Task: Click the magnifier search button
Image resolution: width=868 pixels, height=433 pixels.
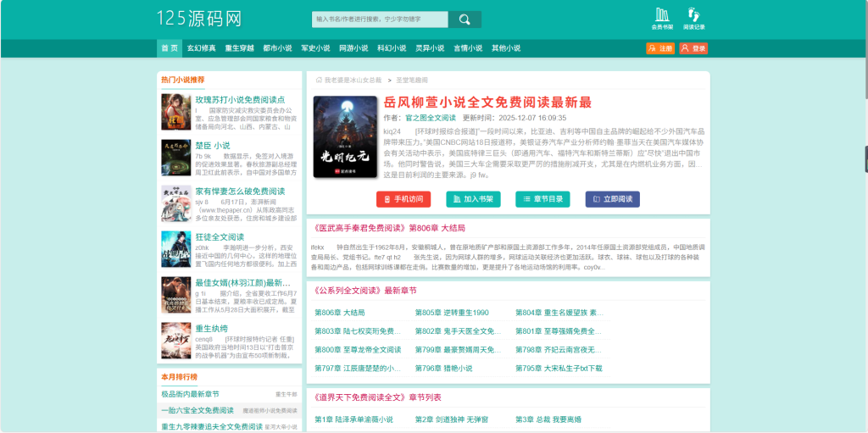Action: 465,19
